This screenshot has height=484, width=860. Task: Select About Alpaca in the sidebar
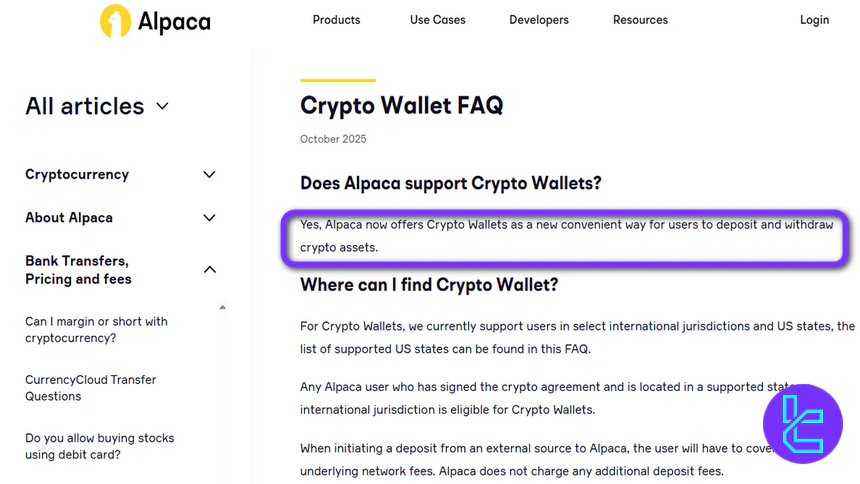(69, 217)
